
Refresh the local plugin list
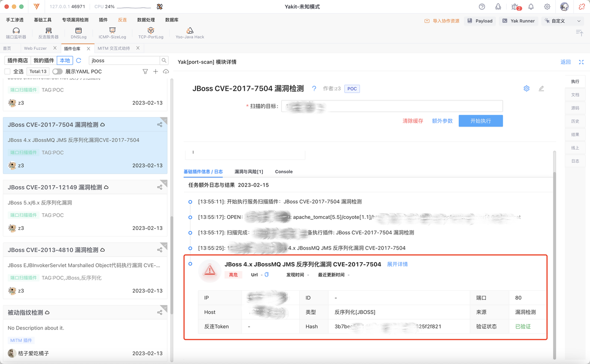pyautogui.click(x=79, y=60)
